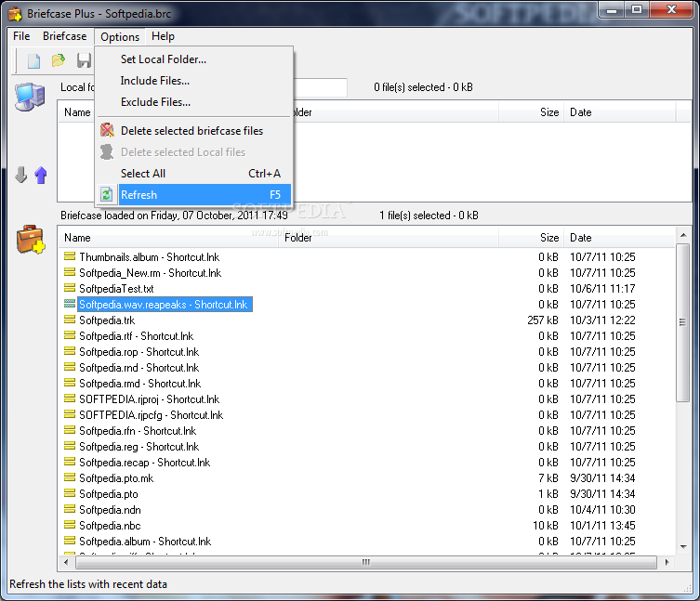Click the Briefcase Plus title bar icon
The image size is (700, 601).
15,14
